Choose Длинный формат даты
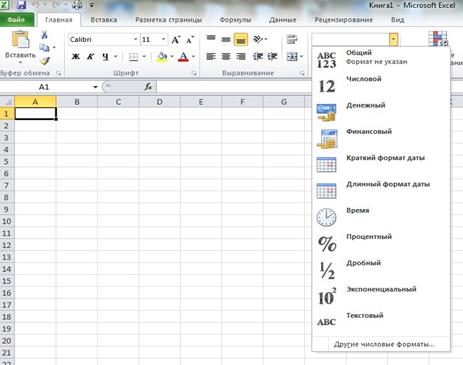 (380, 191)
